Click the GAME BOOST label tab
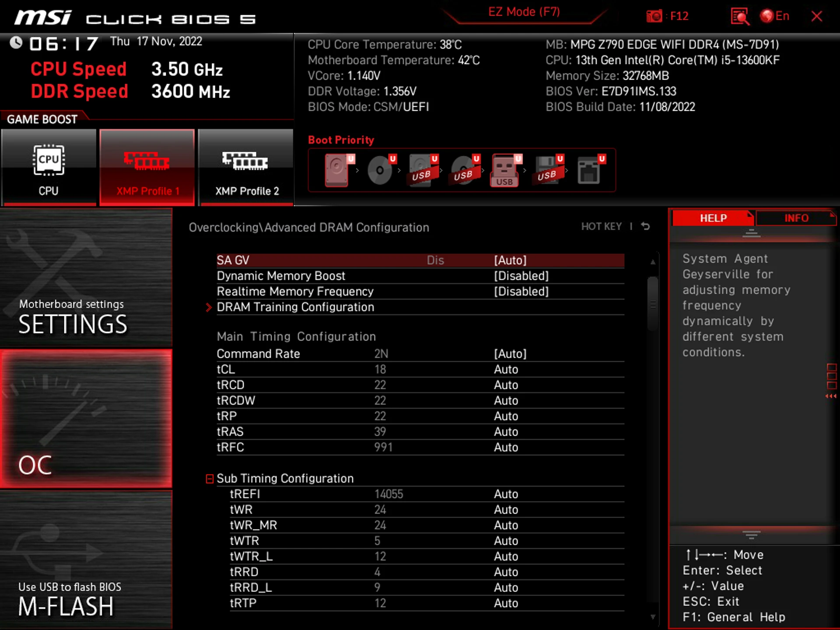This screenshot has width=840, height=630. 42,119
